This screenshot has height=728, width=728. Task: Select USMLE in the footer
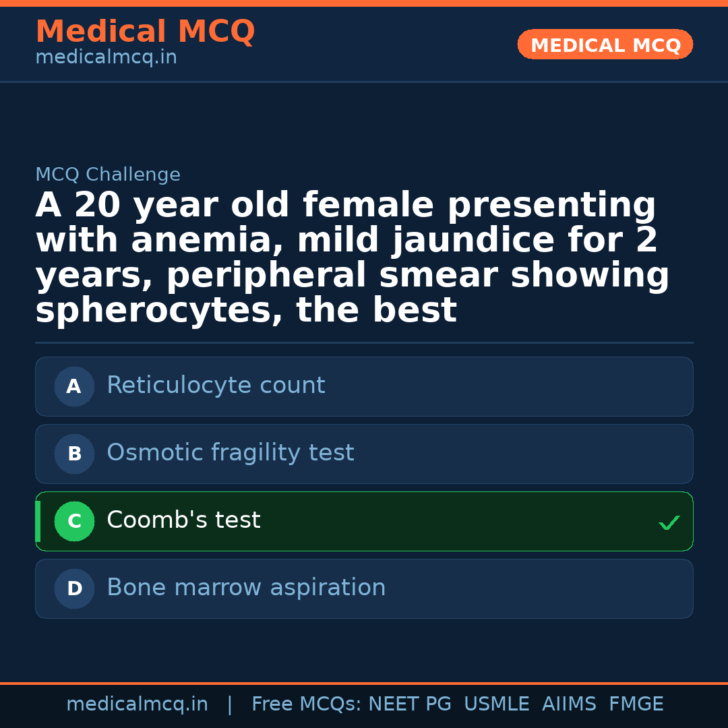pyautogui.click(x=496, y=705)
